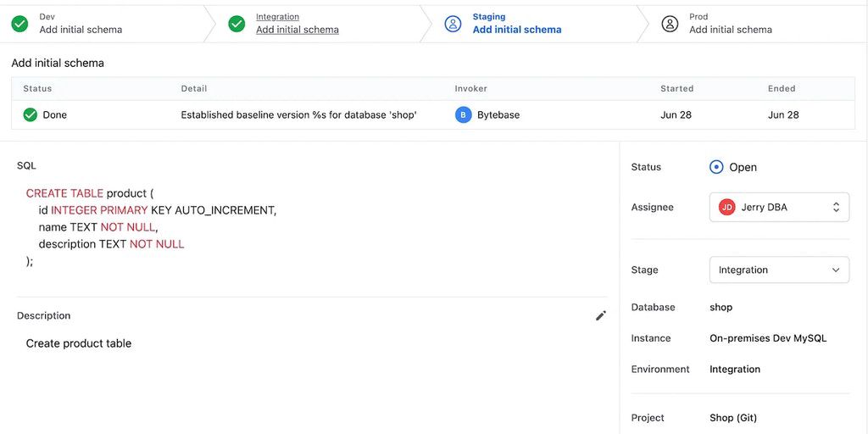Click the Assignee dropdown up-down arrows
The image size is (868, 434).
click(x=836, y=207)
